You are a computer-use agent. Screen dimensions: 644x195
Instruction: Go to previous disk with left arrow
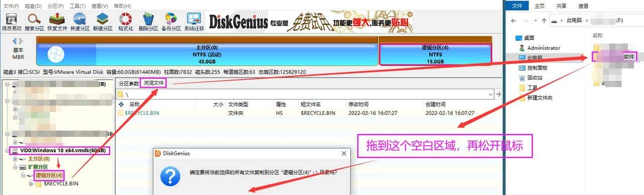[x=15, y=41]
